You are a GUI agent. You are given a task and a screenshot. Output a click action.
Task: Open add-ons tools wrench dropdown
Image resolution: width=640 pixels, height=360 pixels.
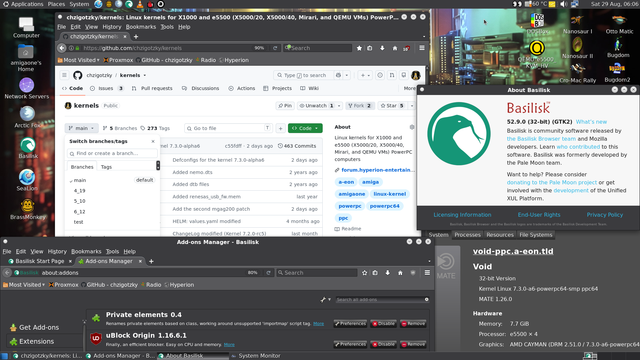tap(325, 300)
